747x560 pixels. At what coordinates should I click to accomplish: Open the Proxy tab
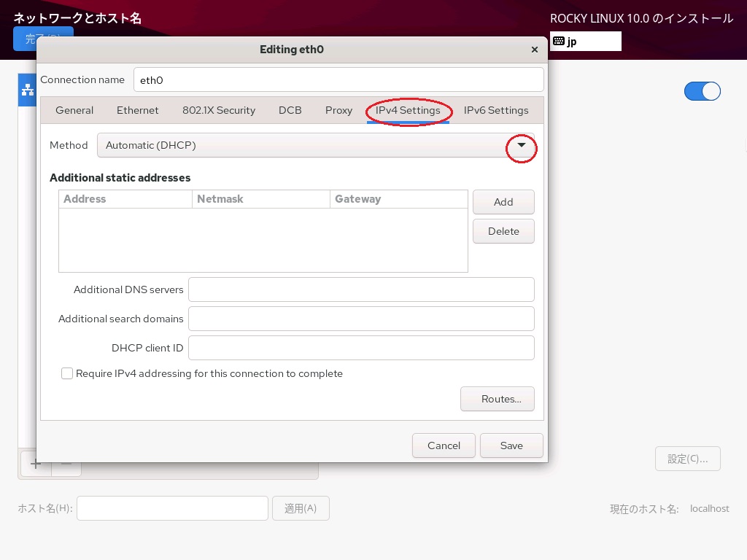pyautogui.click(x=338, y=110)
